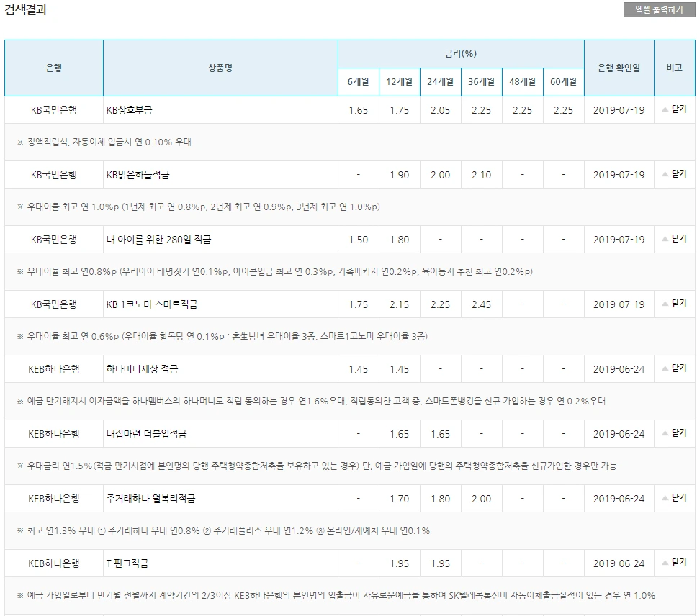Collapse note for KB 1코노미 스마트적금 row
The image size is (697, 616).
click(675, 304)
